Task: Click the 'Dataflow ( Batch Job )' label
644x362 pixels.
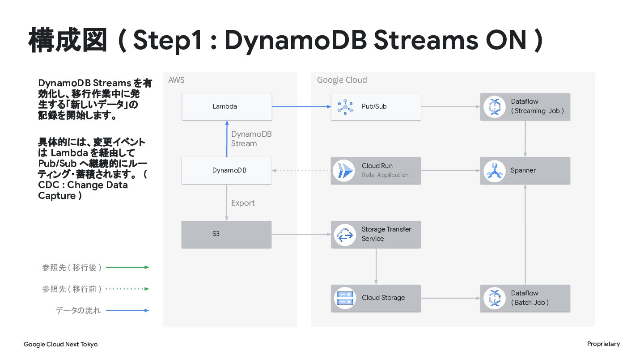Action: 530,298
